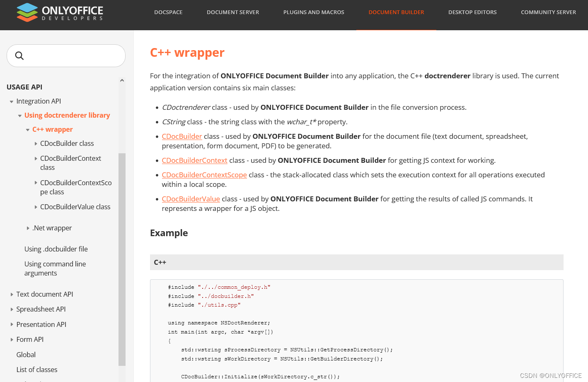Select C++ wrapper in sidebar tree

pos(53,129)
